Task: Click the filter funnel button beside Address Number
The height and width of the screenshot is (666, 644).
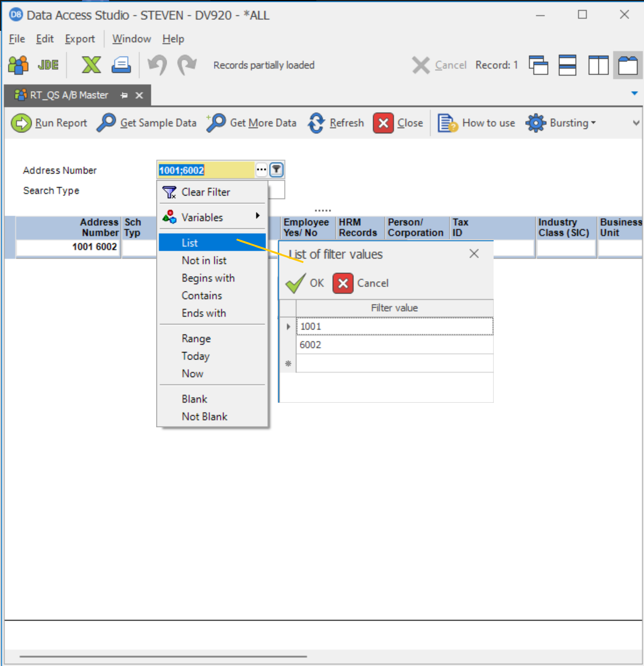Action: 276,169
